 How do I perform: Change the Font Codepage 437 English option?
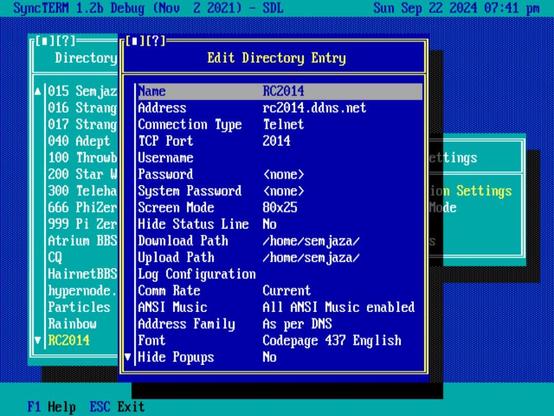coord(280,340)
